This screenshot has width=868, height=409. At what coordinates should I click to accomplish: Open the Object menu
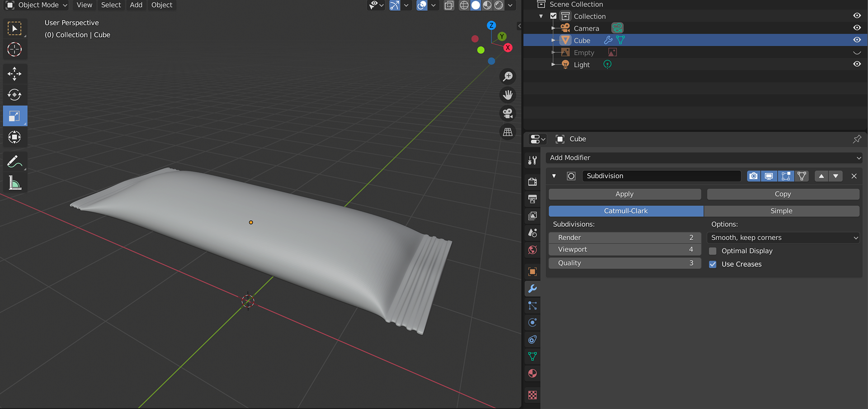pyautogui.click(x=162, y=5)
